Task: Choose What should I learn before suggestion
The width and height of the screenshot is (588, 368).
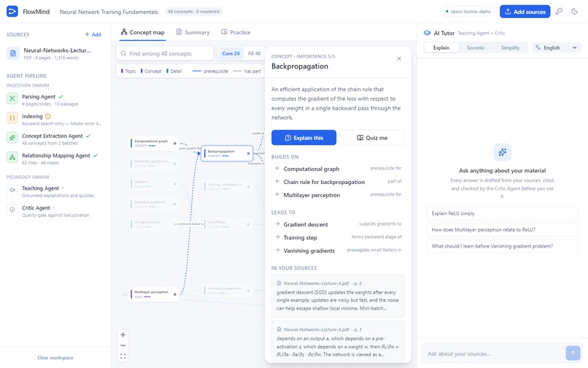Action: 502,246
